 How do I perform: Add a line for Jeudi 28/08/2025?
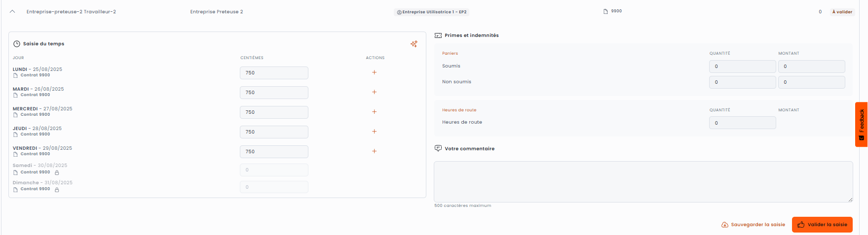click(x=374, y=132)
